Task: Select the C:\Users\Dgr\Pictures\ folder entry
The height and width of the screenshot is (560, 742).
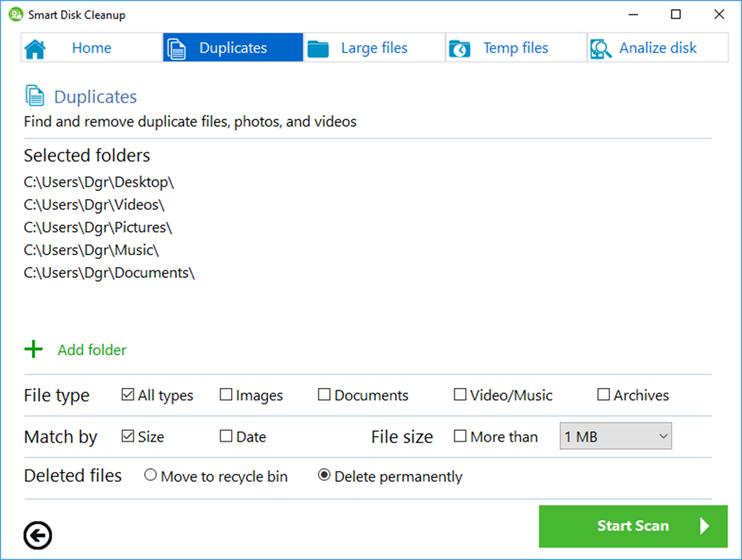Action: (98, 227)
